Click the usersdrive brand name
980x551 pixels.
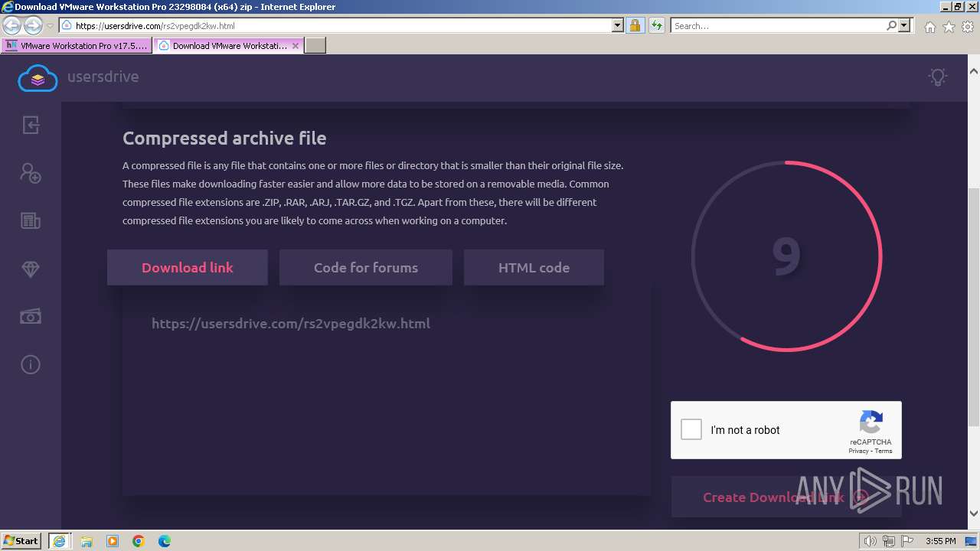tap(103, 77)
